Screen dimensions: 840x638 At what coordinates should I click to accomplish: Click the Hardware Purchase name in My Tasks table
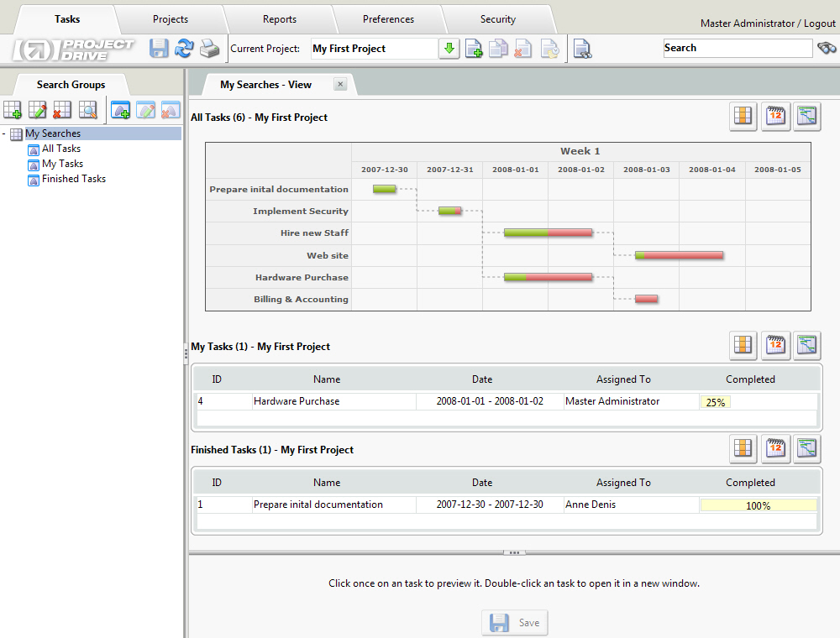pyautogui.click(x=297, y=401)
